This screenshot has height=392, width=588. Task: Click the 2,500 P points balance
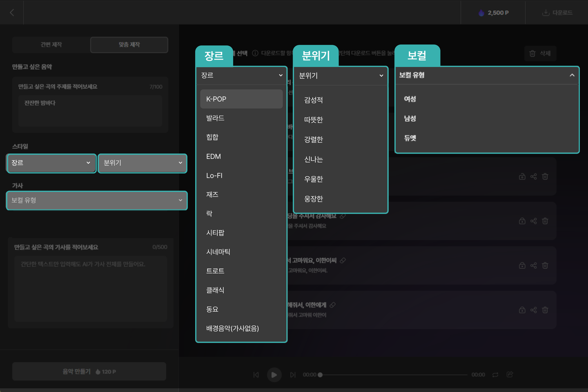coord(494,13)
